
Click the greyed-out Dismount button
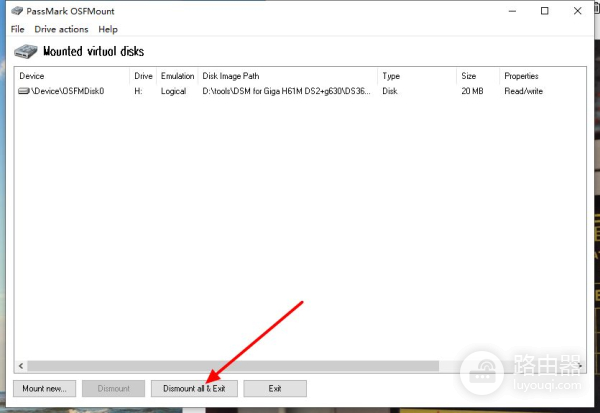tap(113, 388)
